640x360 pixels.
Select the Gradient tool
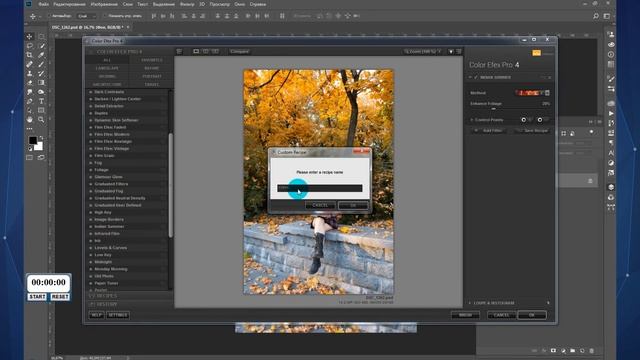tap(41, 83)
